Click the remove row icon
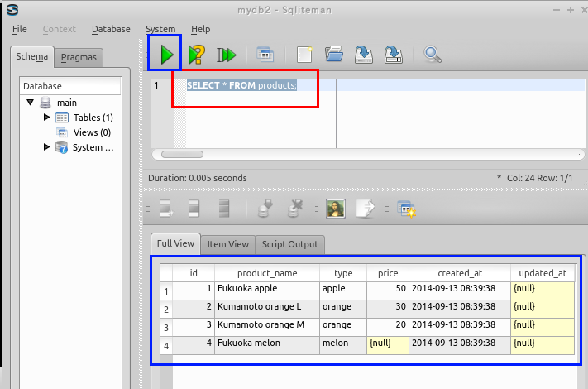Image resolution: width=588 pixels, height=389 pixels. click(224, 209)
